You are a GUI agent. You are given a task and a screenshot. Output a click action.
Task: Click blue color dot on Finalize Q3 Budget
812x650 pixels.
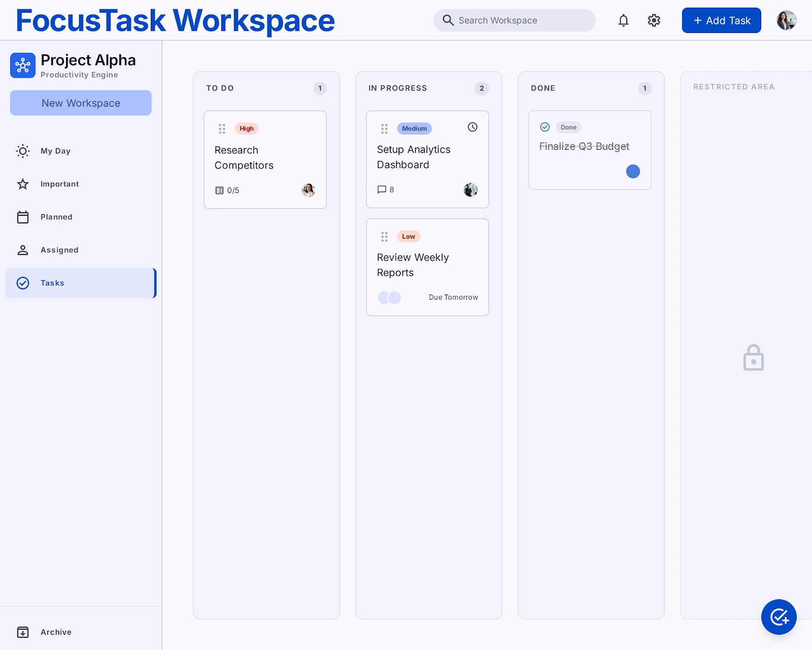[x=633, y=172]
